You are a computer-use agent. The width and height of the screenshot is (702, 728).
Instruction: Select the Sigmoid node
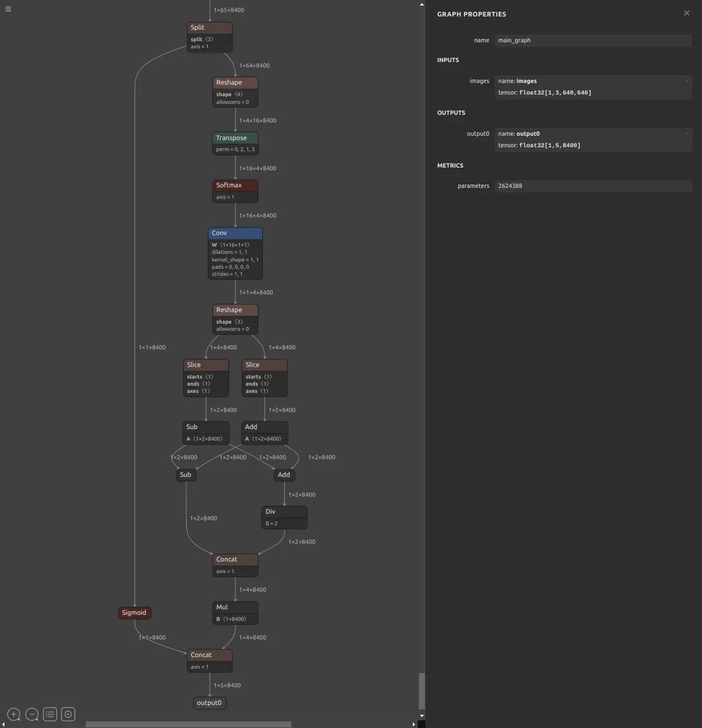(x=134, y=612)
